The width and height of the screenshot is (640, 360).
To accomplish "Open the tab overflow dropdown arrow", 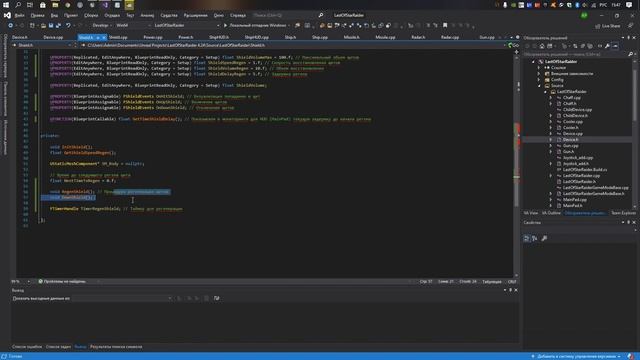I will click(511, 38).
